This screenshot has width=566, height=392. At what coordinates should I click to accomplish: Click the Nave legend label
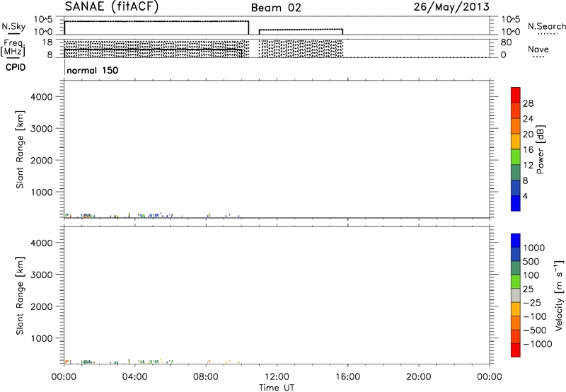pos(538,49)
